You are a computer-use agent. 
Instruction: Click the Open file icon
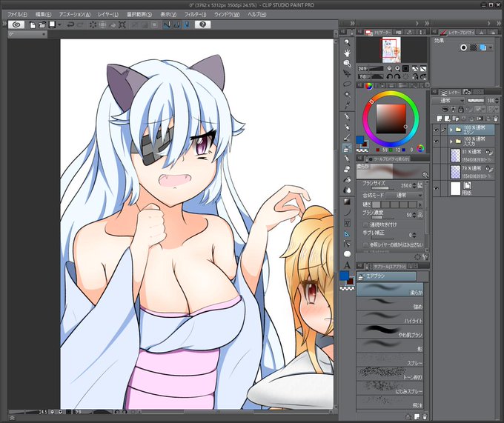tap(42, 24)
